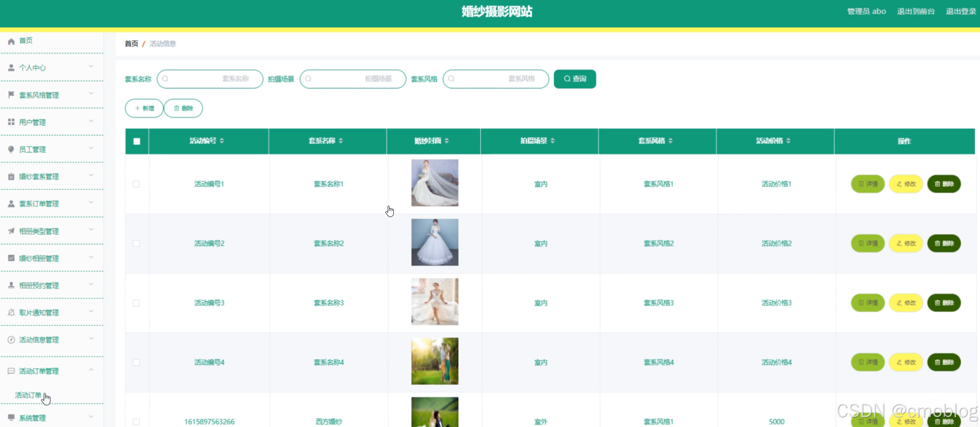Image resolution: width=980 pixels, height=427 pixels.
Task: Collapse the 活动订单管理 menu chevron
Action: coord(91,370)
